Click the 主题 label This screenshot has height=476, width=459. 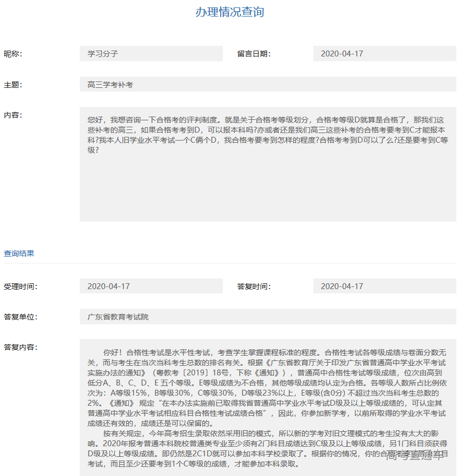click(14, 84)
